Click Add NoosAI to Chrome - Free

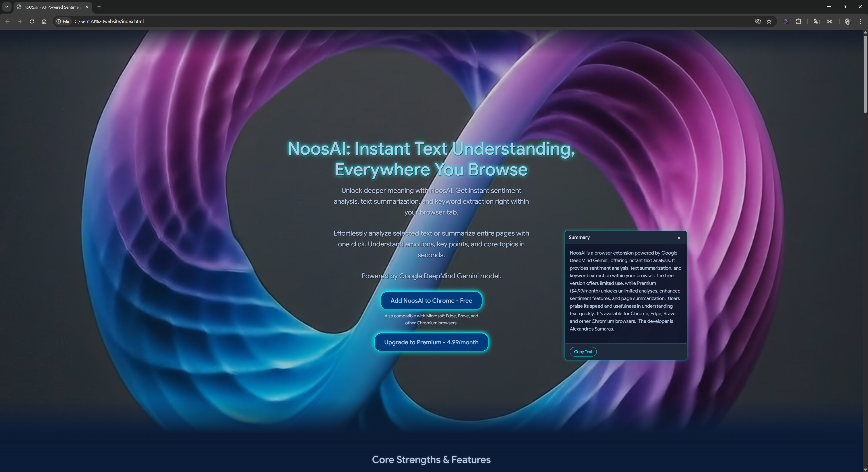[x=431, y=300]
